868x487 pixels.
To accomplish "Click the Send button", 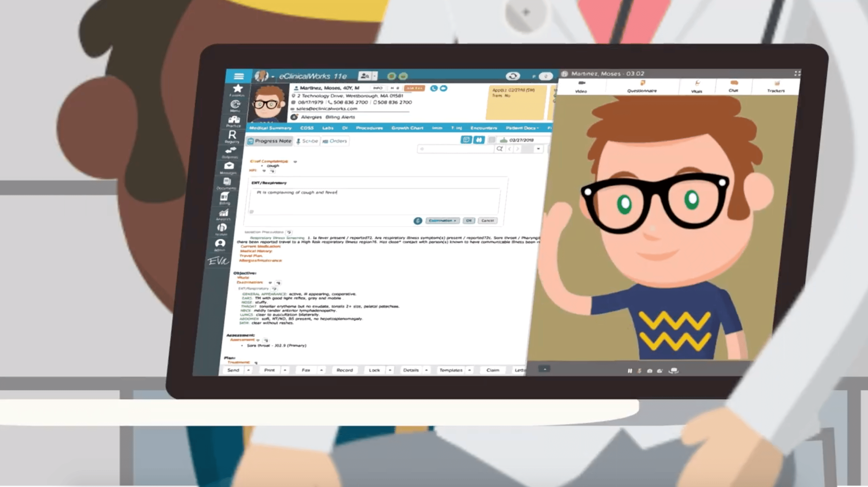I will [233, 370].
